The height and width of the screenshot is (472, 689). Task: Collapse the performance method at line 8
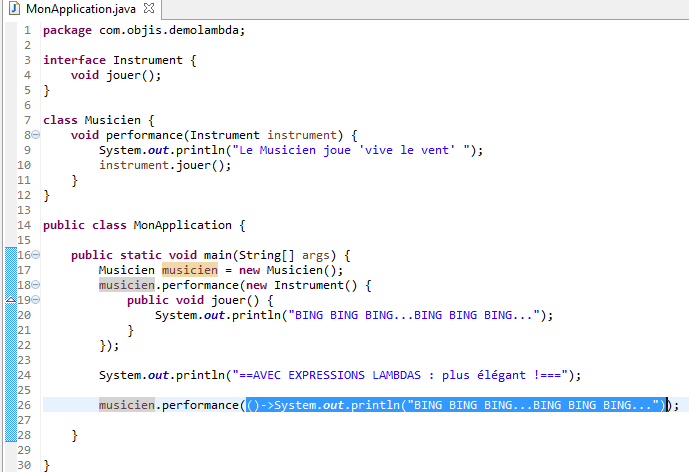pos(36,135)
